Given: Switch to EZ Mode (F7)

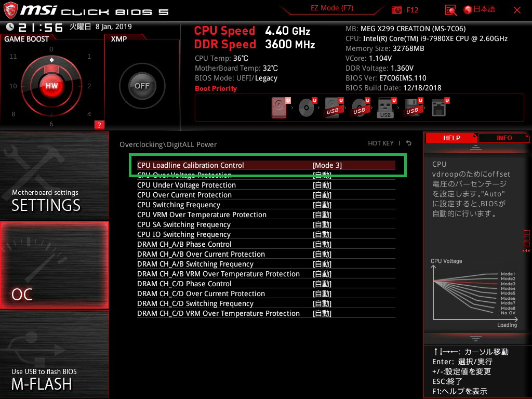Looking at the screenshot, I should pos(332,8).
